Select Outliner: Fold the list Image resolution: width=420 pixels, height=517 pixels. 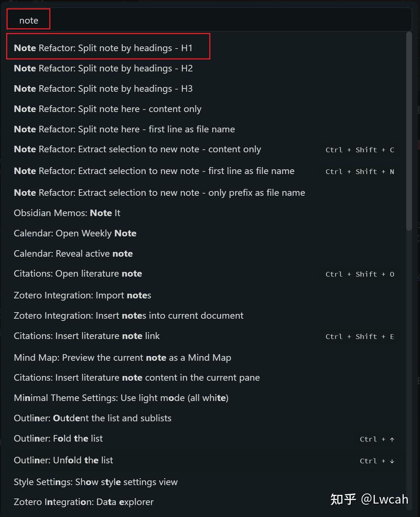(207, 439)
